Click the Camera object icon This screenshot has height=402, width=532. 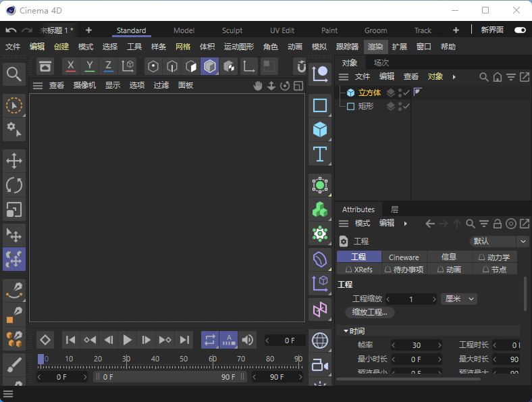pyautogui.click(x=320, y=366)
